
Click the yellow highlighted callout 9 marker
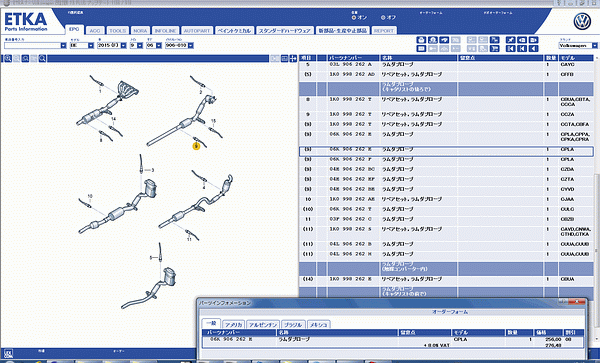(196, 146)
